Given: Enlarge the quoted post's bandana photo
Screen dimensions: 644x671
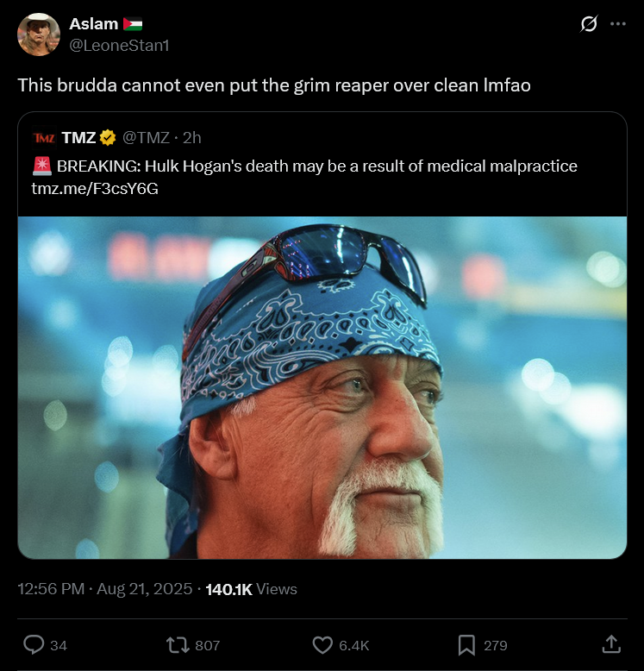Looking at the screenshot, I should (x=322, y=386).
